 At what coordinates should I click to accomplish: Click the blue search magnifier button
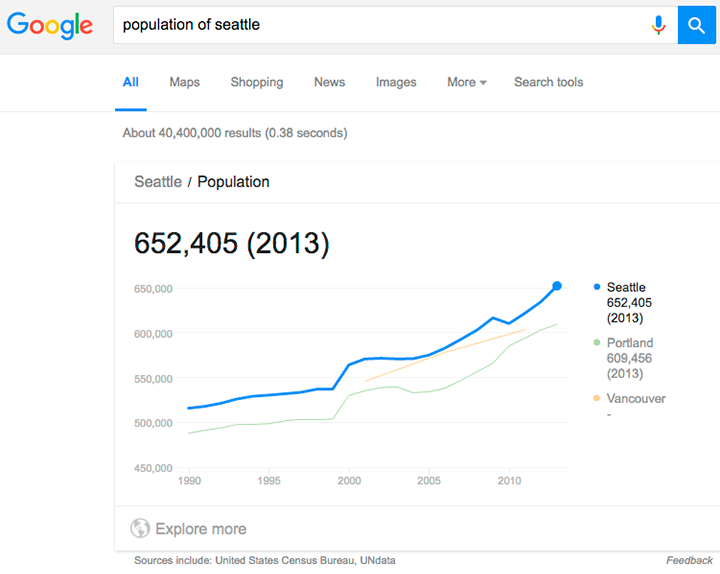pos(696,25)
